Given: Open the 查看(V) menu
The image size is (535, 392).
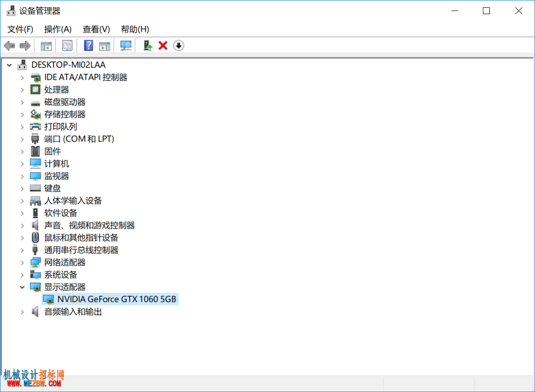Looking at the screenshot, I should point(96,29).
